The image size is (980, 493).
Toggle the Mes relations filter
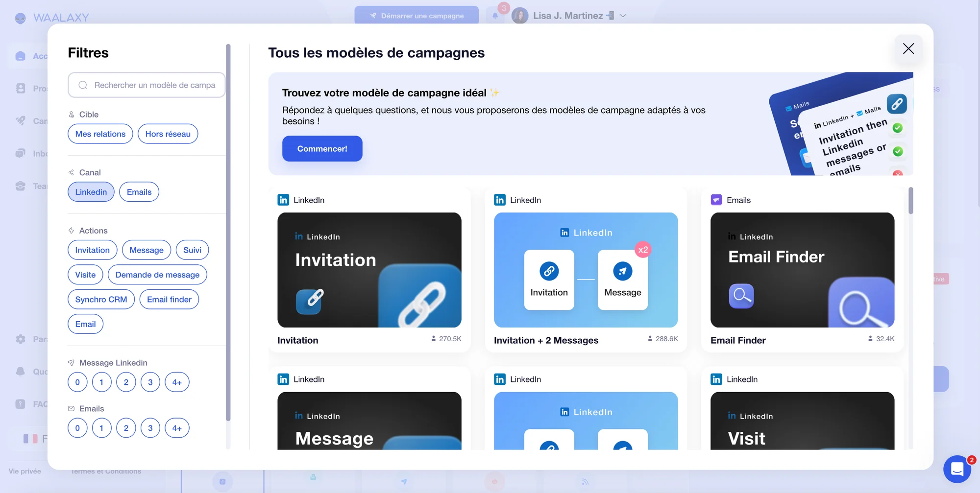100,134
